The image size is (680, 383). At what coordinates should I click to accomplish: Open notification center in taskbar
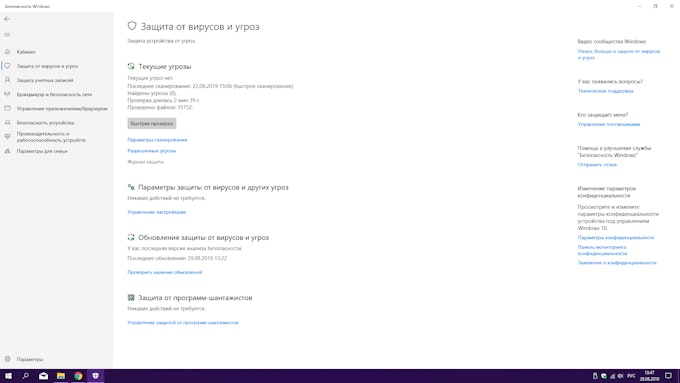pyautogui.click(x=669, y=376)
